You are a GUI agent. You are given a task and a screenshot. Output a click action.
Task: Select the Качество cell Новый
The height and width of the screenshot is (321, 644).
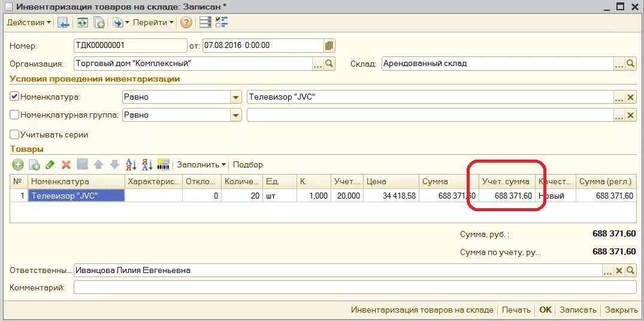[556, 196]
